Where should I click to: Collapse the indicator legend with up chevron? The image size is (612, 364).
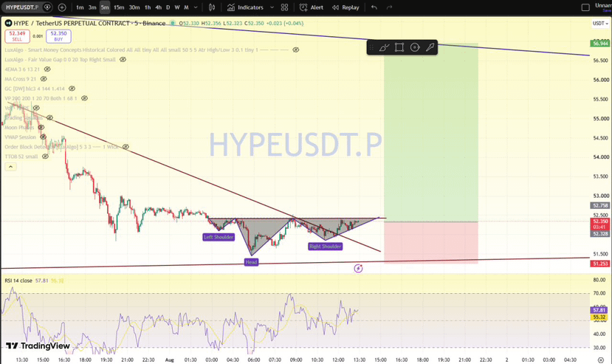[10, 167]
